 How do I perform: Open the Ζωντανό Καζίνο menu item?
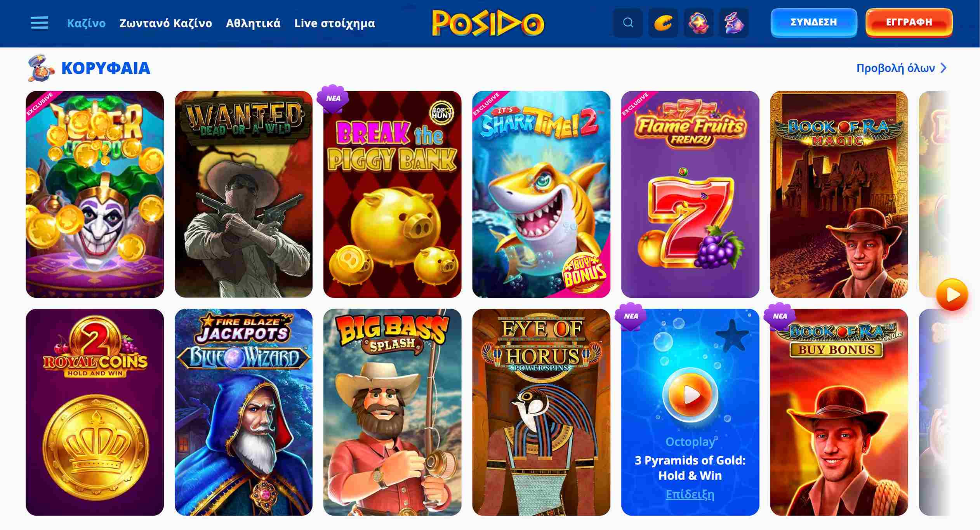166,23
